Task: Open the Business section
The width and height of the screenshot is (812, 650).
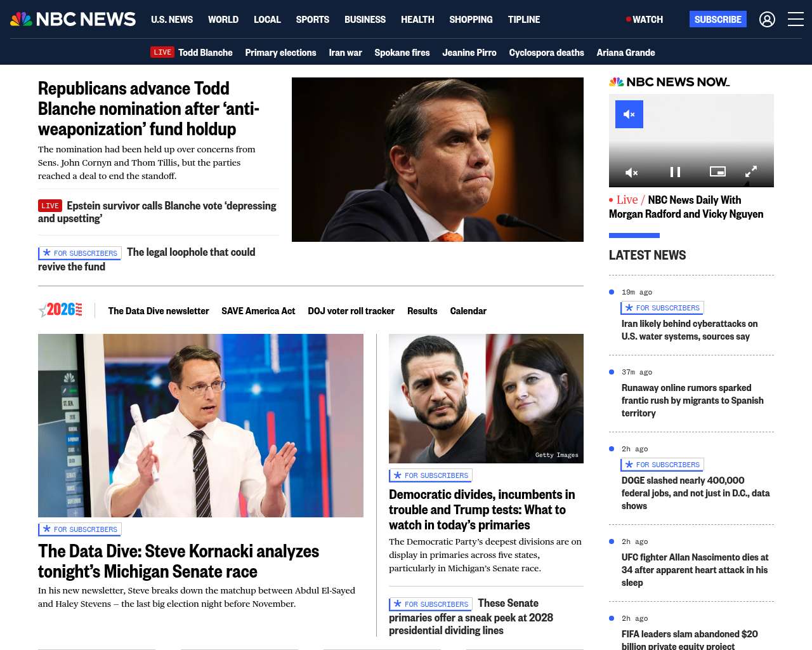Action: point(365,20)
